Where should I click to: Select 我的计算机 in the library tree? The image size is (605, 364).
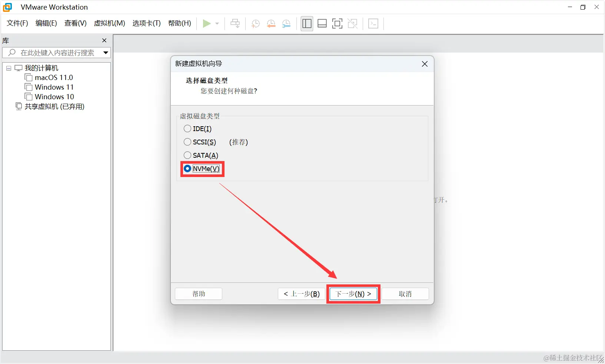coord(41,68)
